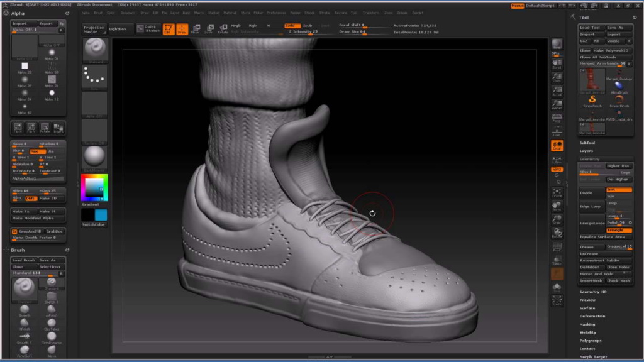Enable Zsub sculpt mode

[x=308, y=25]
